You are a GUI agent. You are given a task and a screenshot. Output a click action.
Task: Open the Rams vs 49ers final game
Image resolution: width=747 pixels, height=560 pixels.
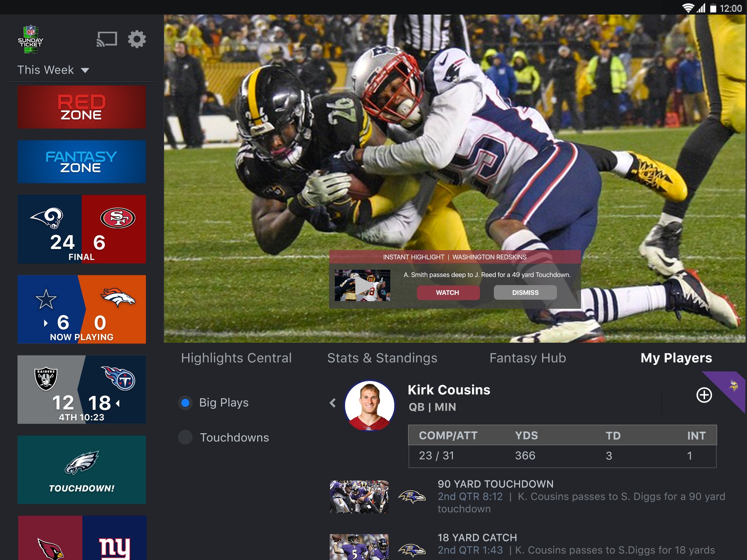(x=82, y=229)
